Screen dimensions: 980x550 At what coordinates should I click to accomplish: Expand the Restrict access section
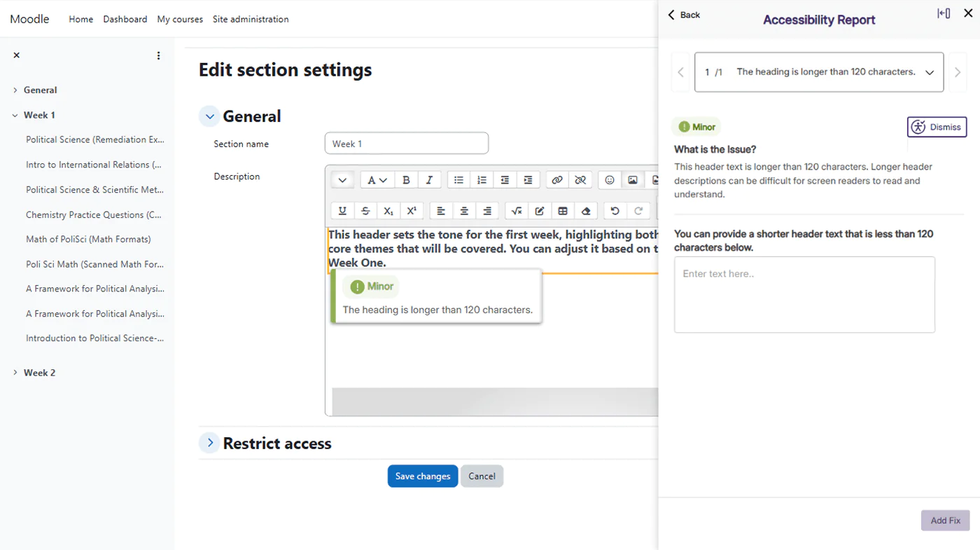tap(209, 443)
